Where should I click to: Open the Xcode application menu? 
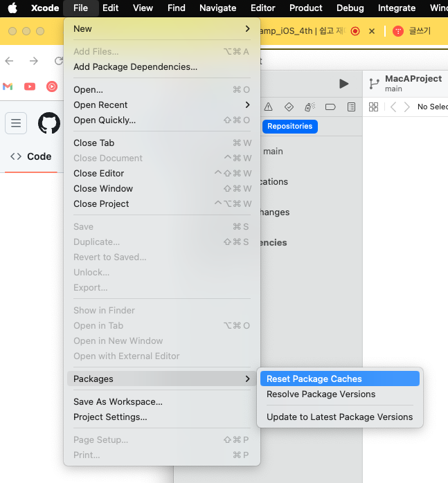(x=45, y=8)
